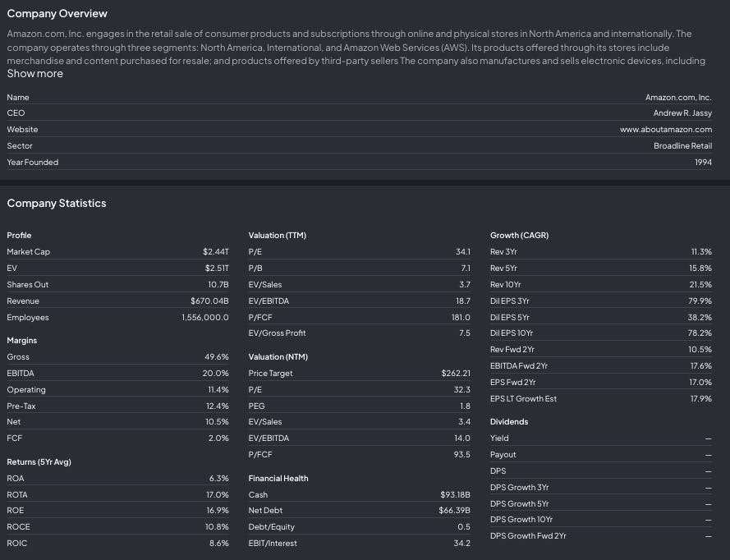Click the ROTA value 17.0%
The image size is (730, 560).
(x=218, y=495)
